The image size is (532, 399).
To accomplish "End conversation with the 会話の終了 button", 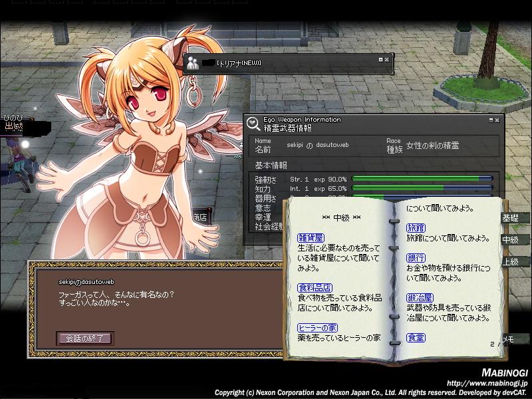I will click(x=85, y=338).
